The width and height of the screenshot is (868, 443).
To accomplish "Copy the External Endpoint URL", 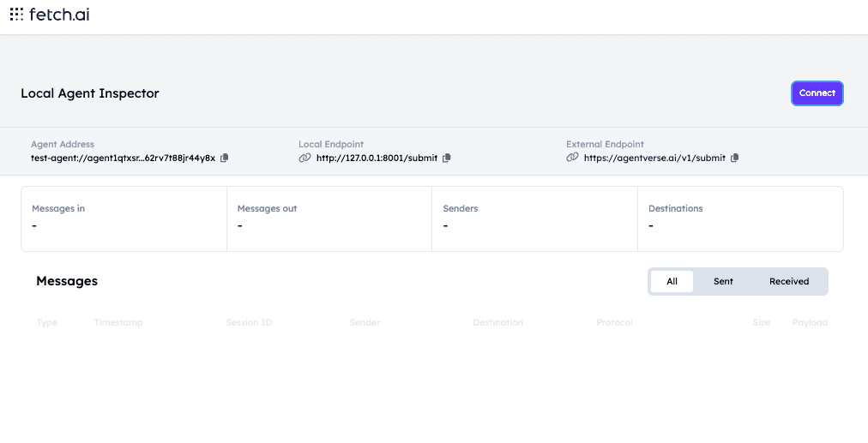I will click(734, 158).
